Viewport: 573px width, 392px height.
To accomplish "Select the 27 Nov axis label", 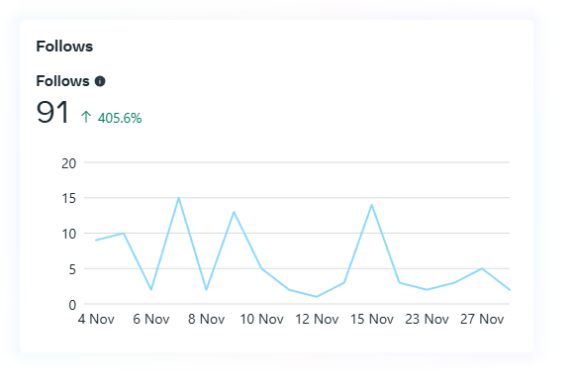I will 482,319.
